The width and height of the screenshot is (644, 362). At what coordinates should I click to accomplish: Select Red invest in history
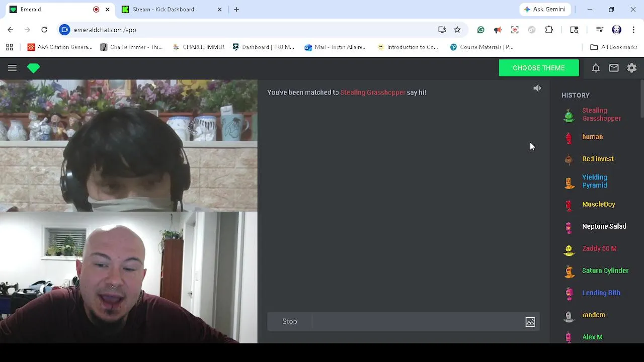598,159
